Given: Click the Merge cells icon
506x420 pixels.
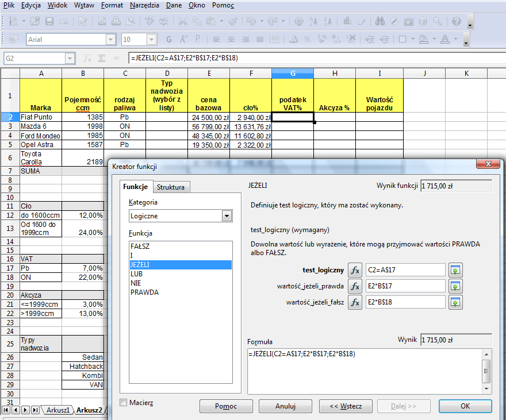Looking at the screenshot, I should (x=274, y=39).
